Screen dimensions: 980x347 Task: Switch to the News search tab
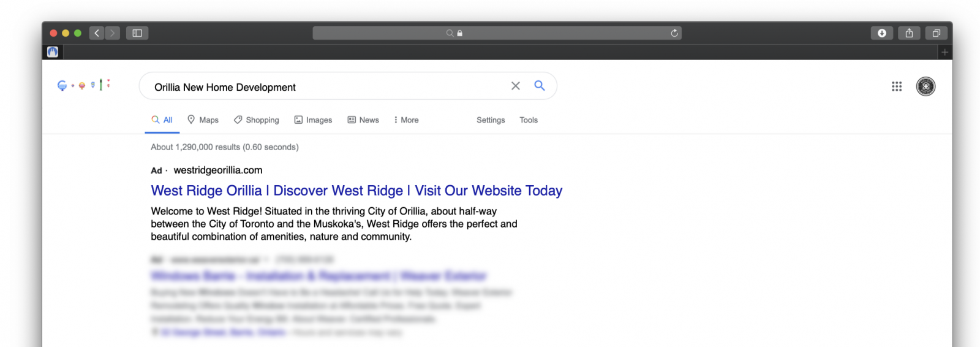coord(363,120)
